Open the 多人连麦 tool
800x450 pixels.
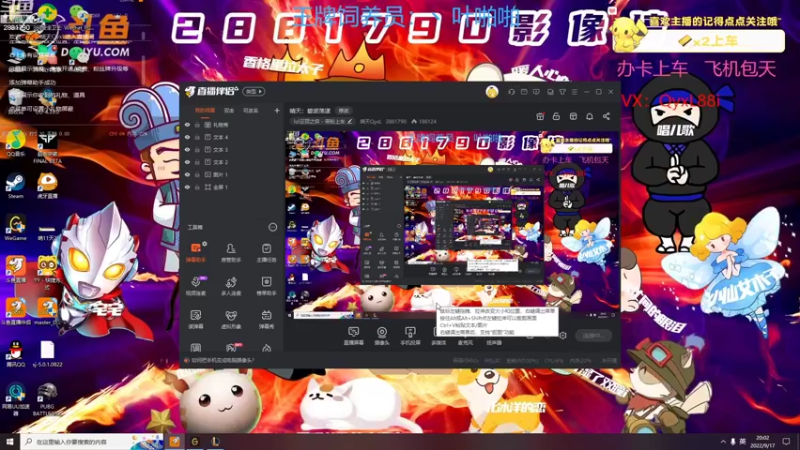pyautogui.click(x=231, y=286)
